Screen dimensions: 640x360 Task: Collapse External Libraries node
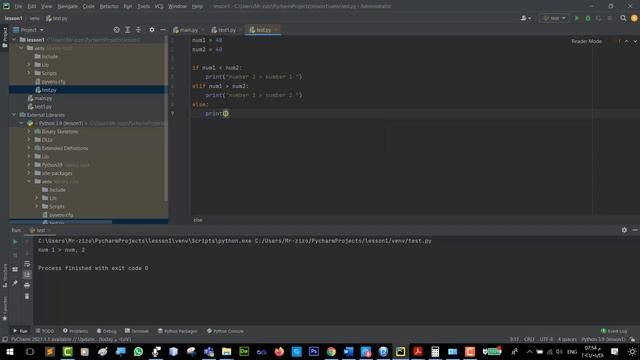[14, 115]
